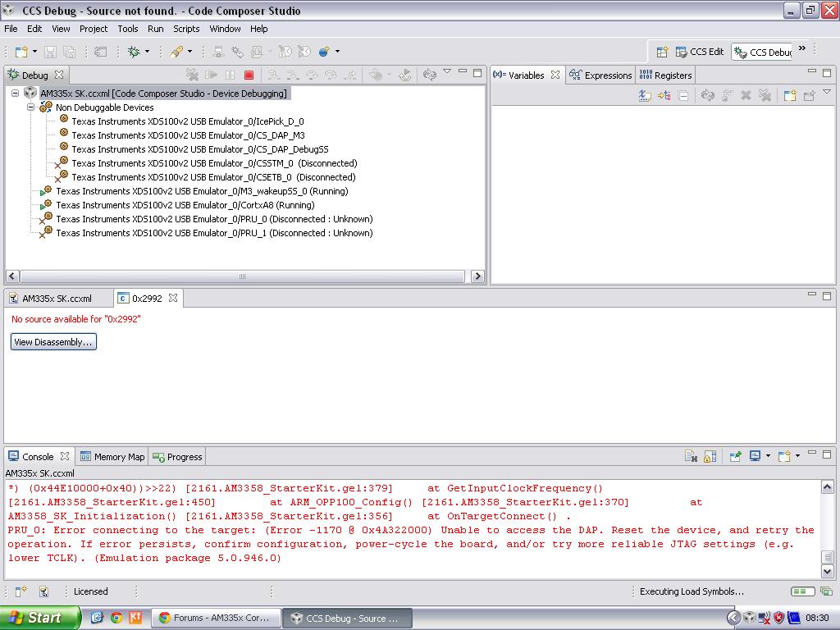
Task: Click the blue globe icon in the toolbar
Action: coord(324,52)
